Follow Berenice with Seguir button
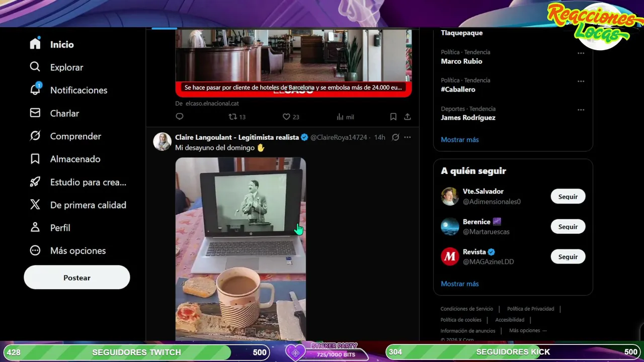Image resolution: width=644 pixels, height=362 pixels. pyautogui.click(x=568, y=227)
